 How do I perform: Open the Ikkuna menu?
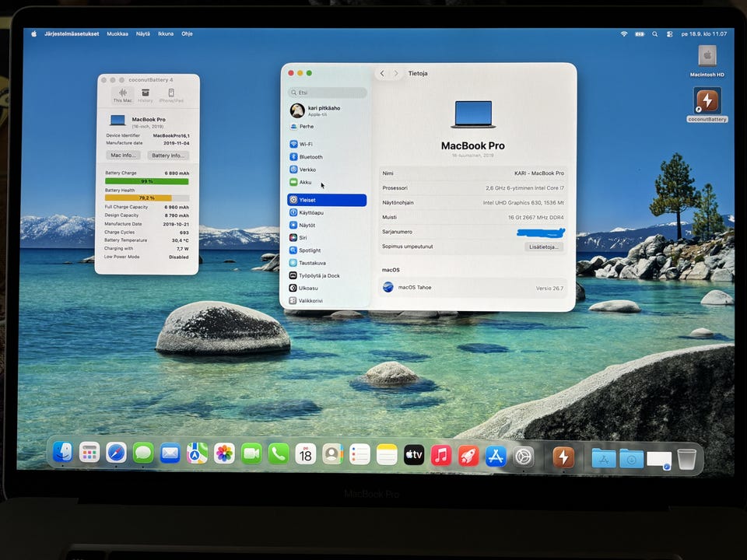pos(166,33)
